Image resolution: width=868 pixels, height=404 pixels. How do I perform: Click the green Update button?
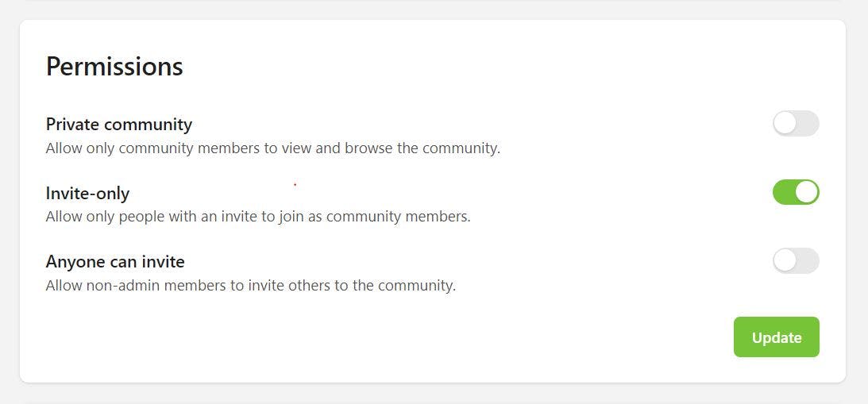776,337
